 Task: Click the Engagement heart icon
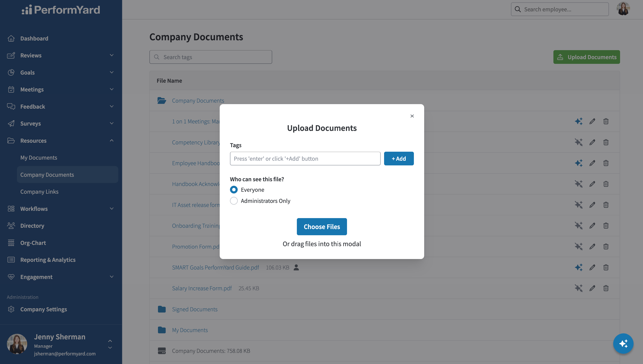(x=11, y=277)
